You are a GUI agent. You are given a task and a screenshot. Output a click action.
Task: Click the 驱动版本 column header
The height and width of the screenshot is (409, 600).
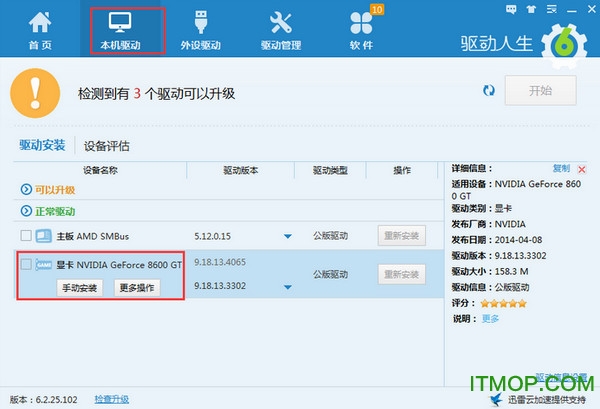tap(241, 170)
